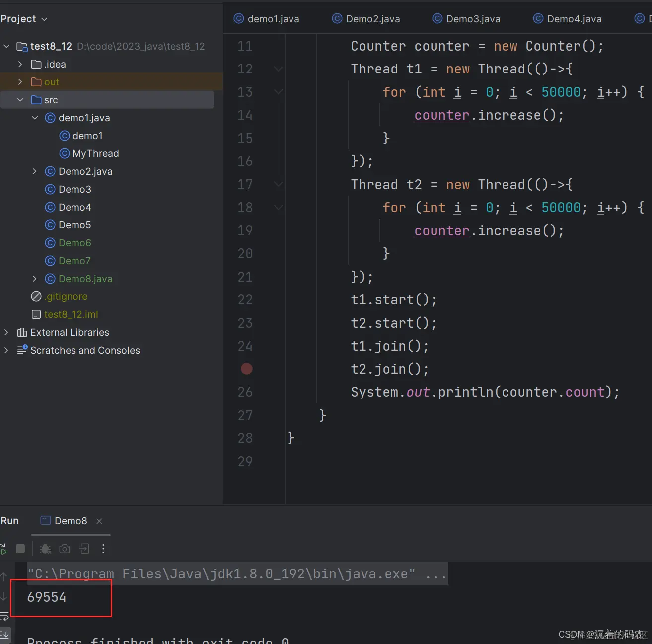The height and width of the screenshot is (644, 652).
Task: Click the System.out.println line
Action: click(x=485, y=392)
